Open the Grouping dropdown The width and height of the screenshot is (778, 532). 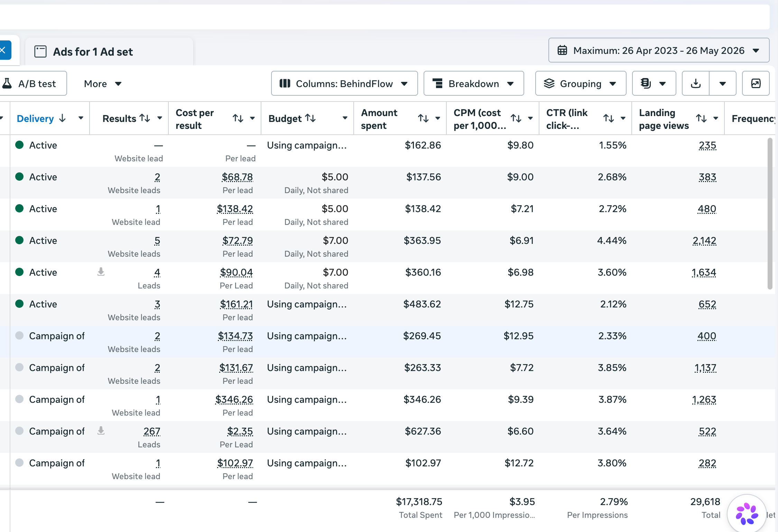pos(581,84)
